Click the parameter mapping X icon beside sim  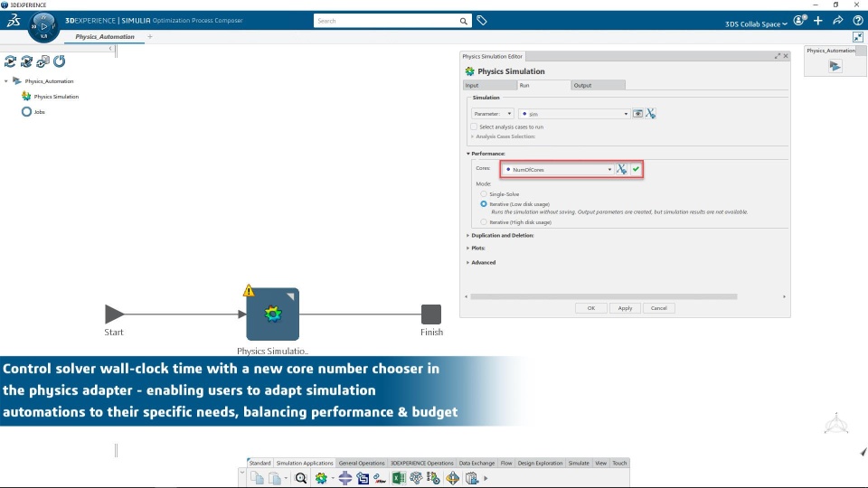point(650,114)
